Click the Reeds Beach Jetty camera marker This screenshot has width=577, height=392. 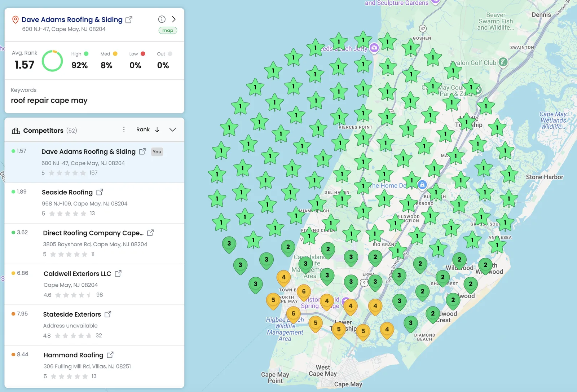(374, 48)
